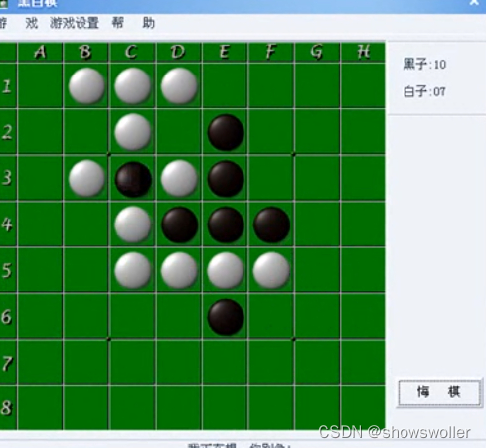The image size is (486, 448).
Task: Open the 帮助 menu
Action: pos(133,23)
